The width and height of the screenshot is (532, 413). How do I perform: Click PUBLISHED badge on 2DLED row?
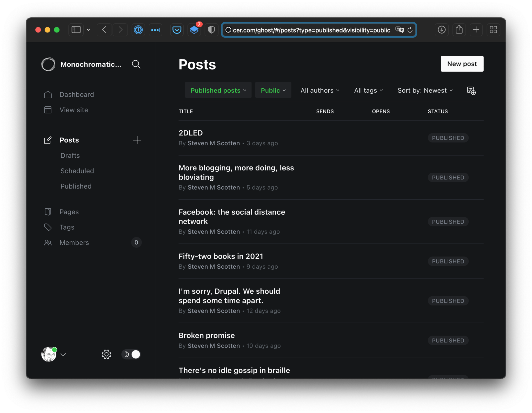448,138
